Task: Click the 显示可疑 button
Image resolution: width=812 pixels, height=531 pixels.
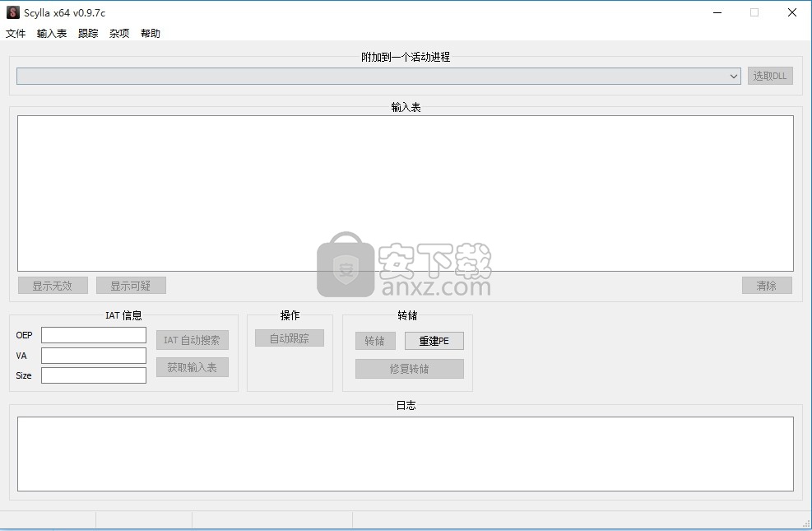Action: tap(131, 286)
